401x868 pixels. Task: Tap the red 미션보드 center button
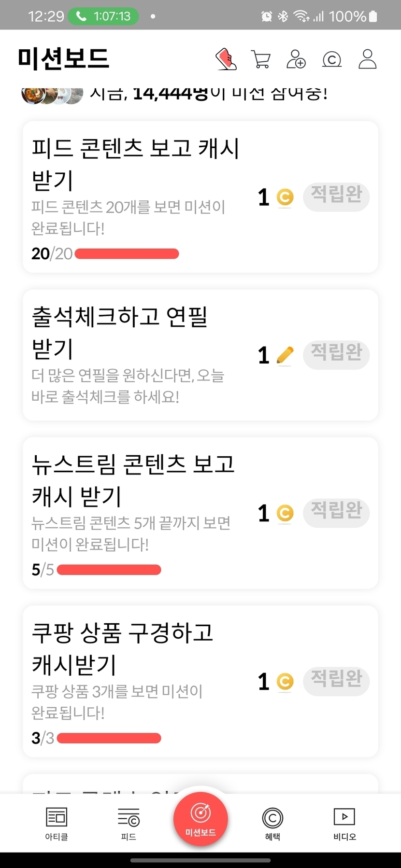point(200,819)
